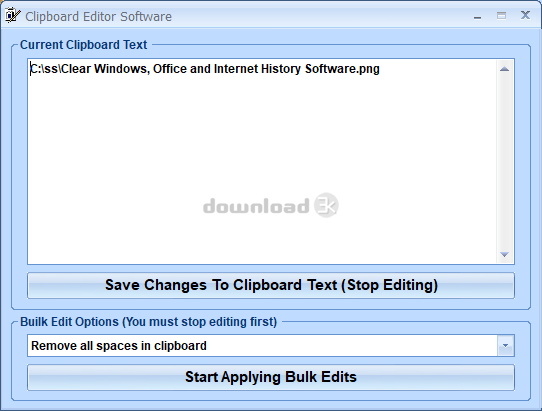Click the 'Clipboard Editor Software' title bar text

(99, 17)
